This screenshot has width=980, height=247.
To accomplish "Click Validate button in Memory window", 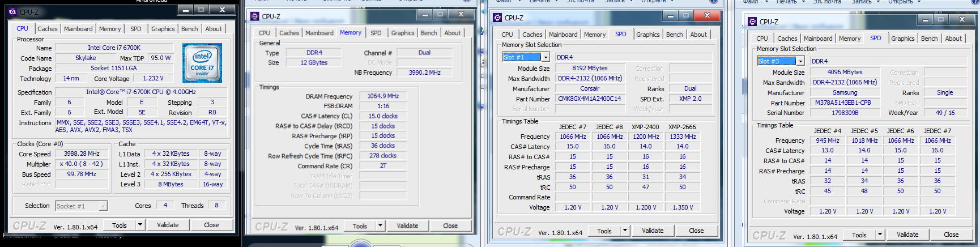I will pos(407,225).
